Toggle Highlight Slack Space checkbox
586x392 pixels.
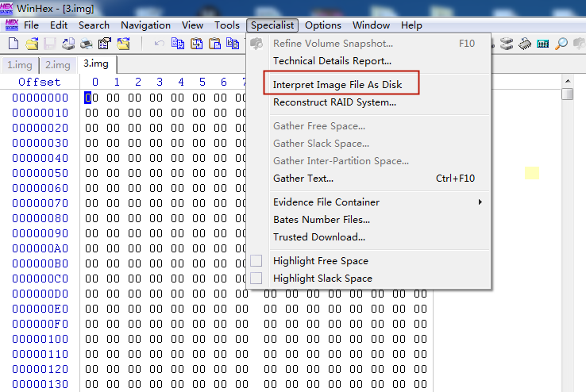point(256,279)
